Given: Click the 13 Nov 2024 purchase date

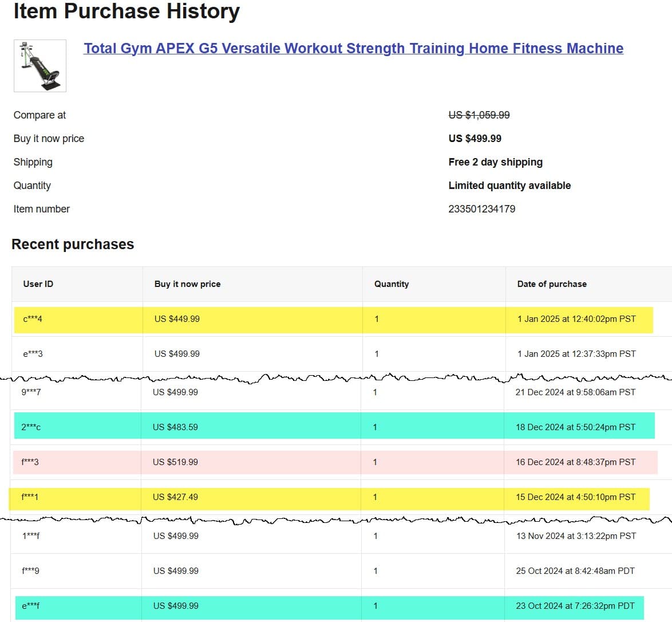Looking at the screenshot, I should (x=576, y=536).
